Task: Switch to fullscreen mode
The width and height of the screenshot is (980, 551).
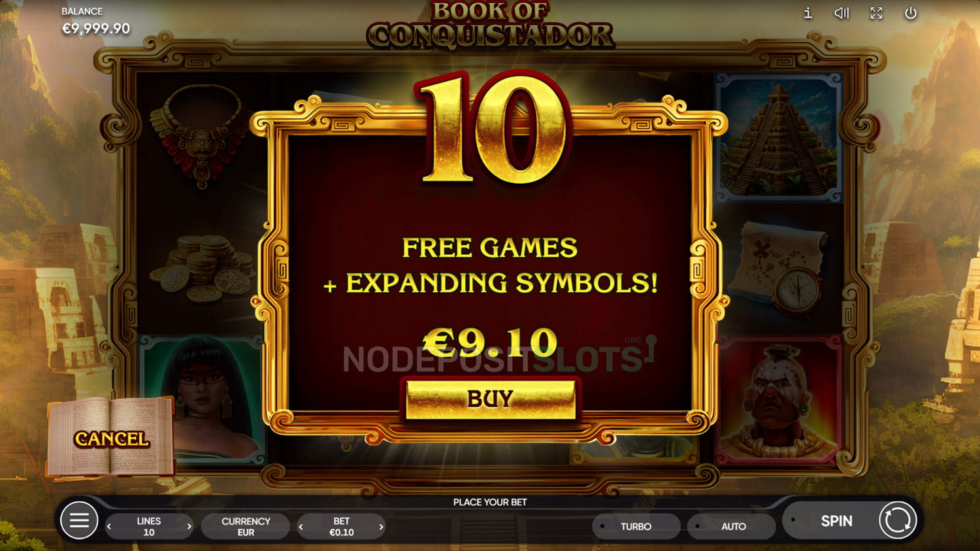Action: click(x=876, y=13)
